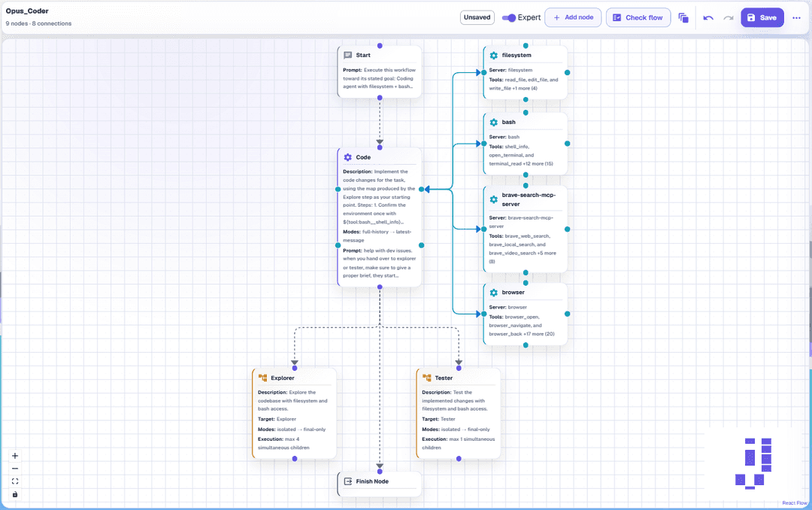
Task: Click 'Modes: full-history' text in Code node
Action: [x=377, y=236]
